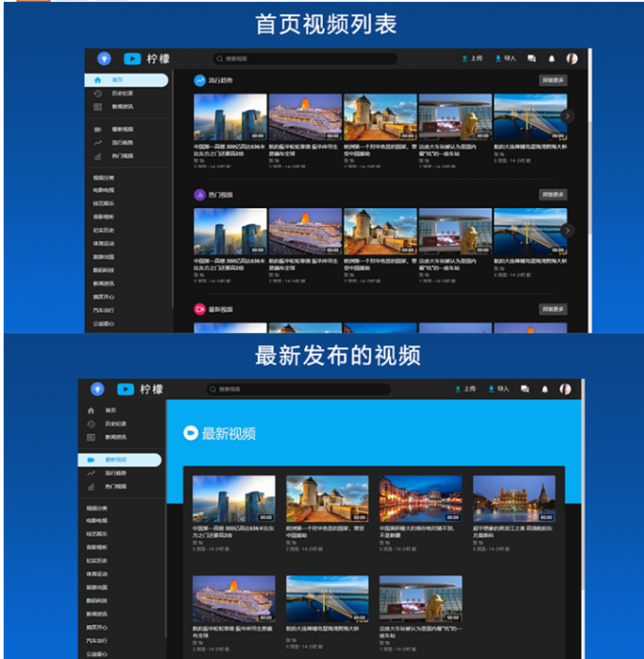Click the upload (上传) icon in the bottom window
644x659 pixels.
[x=459, y=389]
